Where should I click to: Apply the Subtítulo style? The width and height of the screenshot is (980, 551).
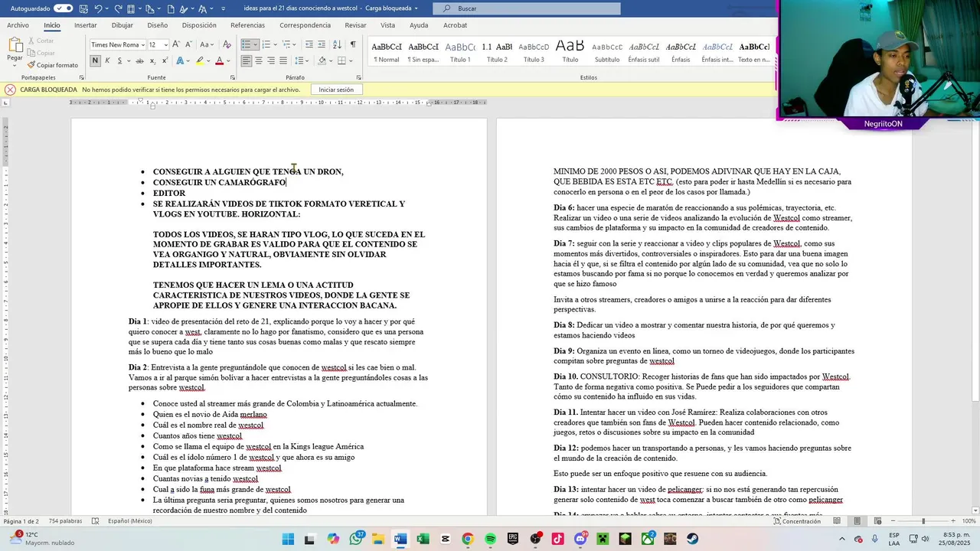(607, 51)
